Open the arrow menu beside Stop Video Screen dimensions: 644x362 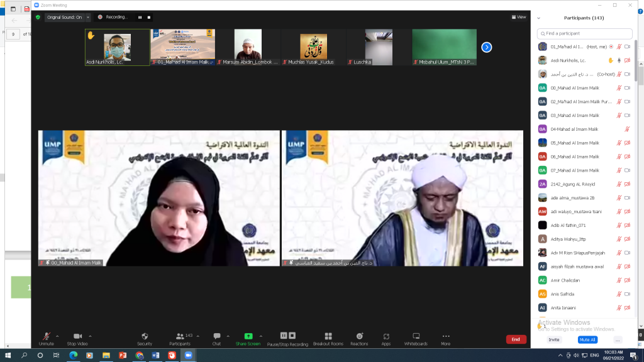[x=90, y=336]
